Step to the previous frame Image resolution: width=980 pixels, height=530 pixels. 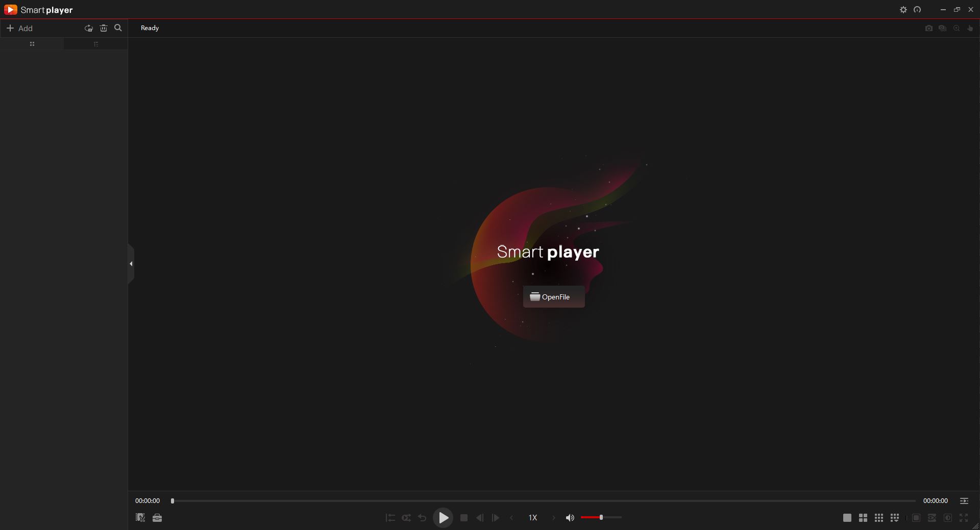[x=480, y=518]
